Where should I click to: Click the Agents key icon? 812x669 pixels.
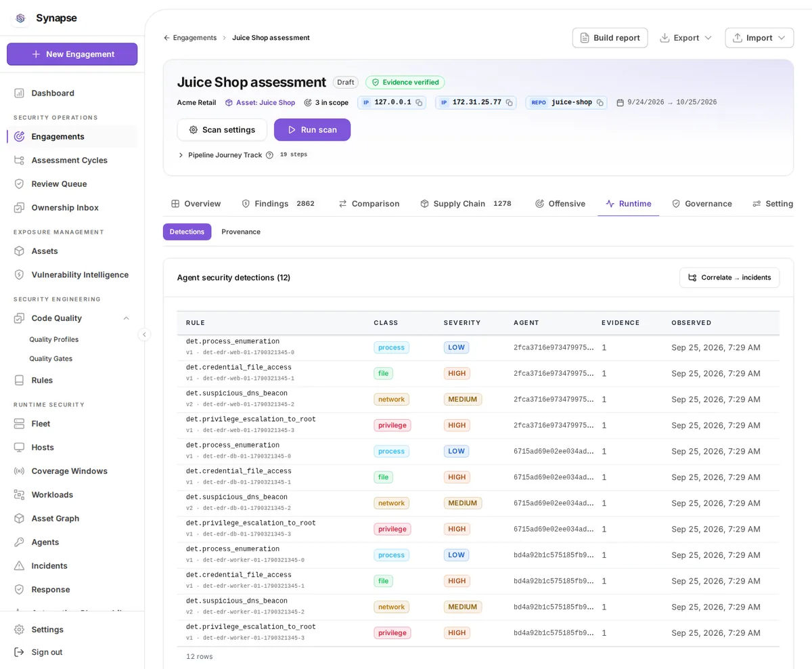coord(19,542)
